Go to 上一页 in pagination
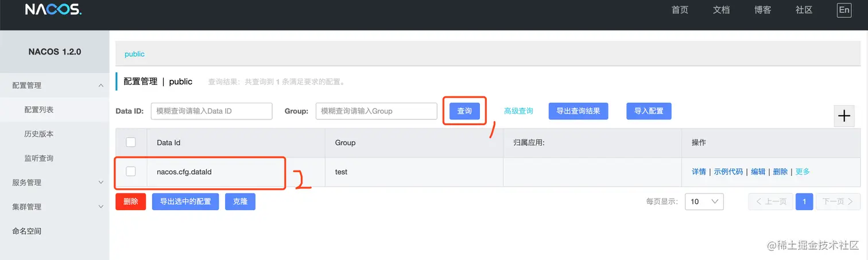The width and height of the screenshot is (868, 260). [771, 201]
